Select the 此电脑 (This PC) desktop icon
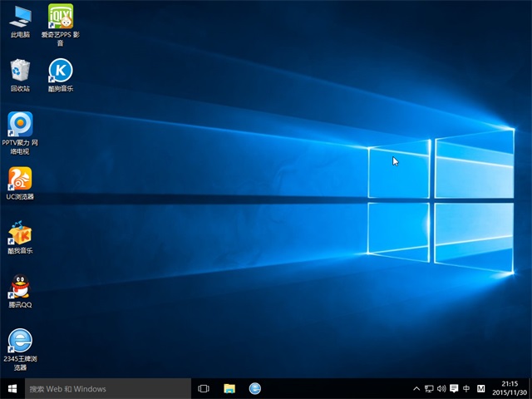Viewport: 532px width, 399px height. click(20, 17)
